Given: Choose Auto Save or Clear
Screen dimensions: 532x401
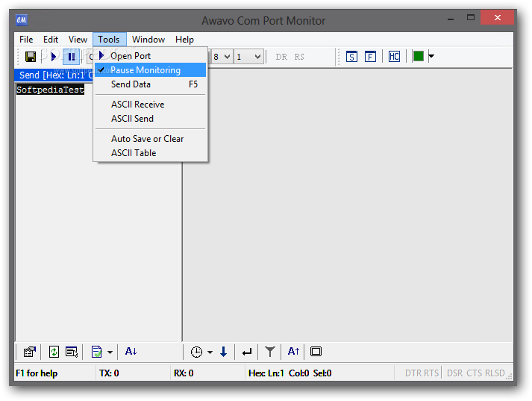Looking at the screenshot, I should (150, 139).
